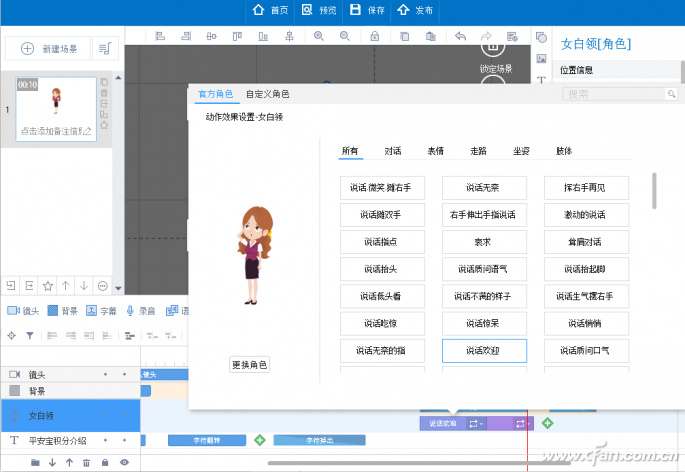Click the trash icon below the track list
Viewport: 685px width, 472px height.
[86, 462]
